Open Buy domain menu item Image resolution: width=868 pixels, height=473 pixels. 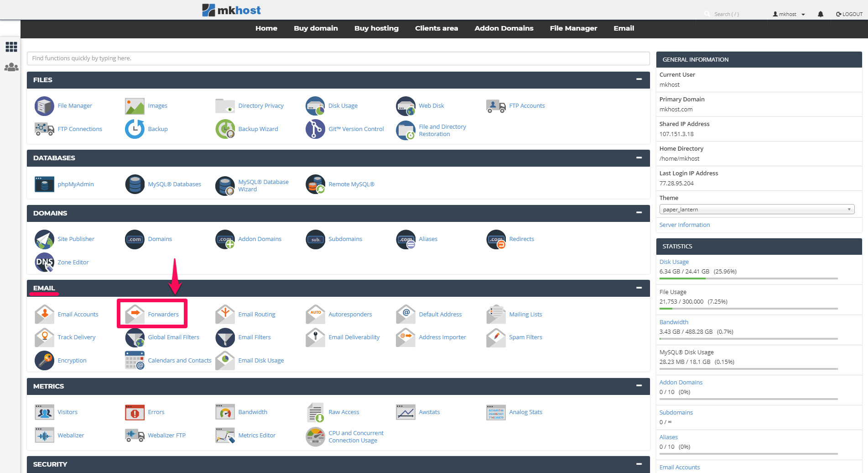(316, 28)
